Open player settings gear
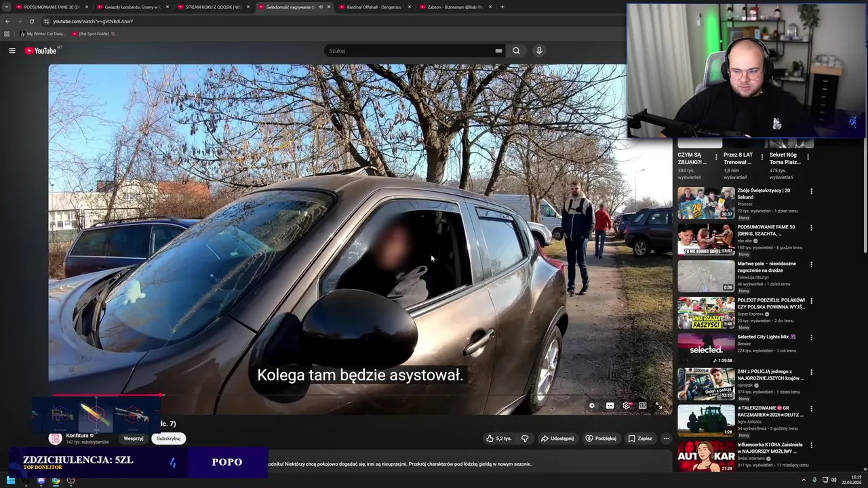Image resolution: width=868 pixels, height=488 pixels. pyautogui.click(x=626, y=406)
